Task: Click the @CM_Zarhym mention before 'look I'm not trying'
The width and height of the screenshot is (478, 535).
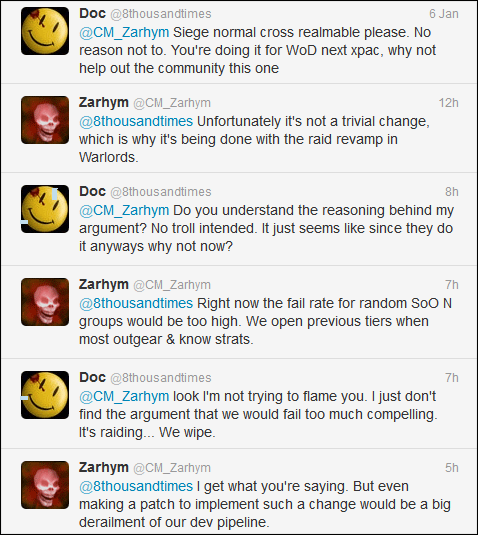Action: (x=124, y=396)
